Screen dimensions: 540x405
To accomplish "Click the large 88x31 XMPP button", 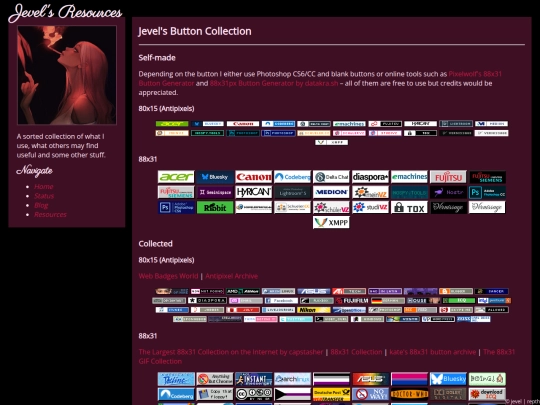I will tap(331, 222).
